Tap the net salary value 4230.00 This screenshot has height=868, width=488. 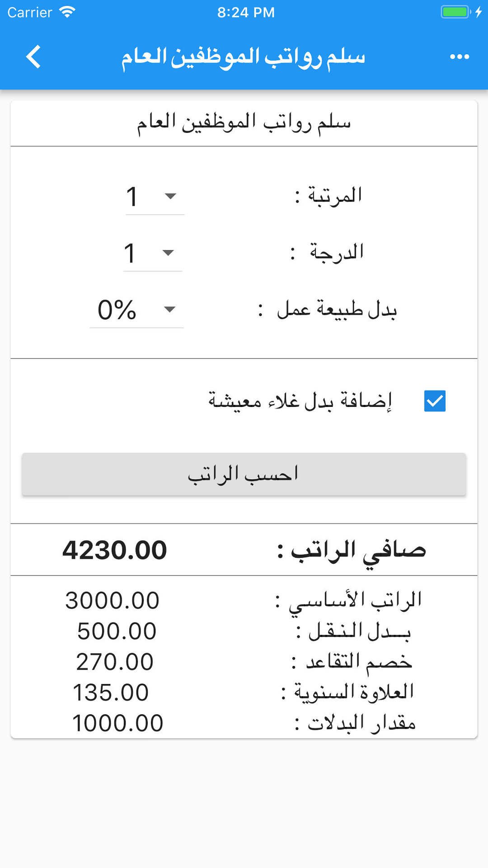[115, 550]
